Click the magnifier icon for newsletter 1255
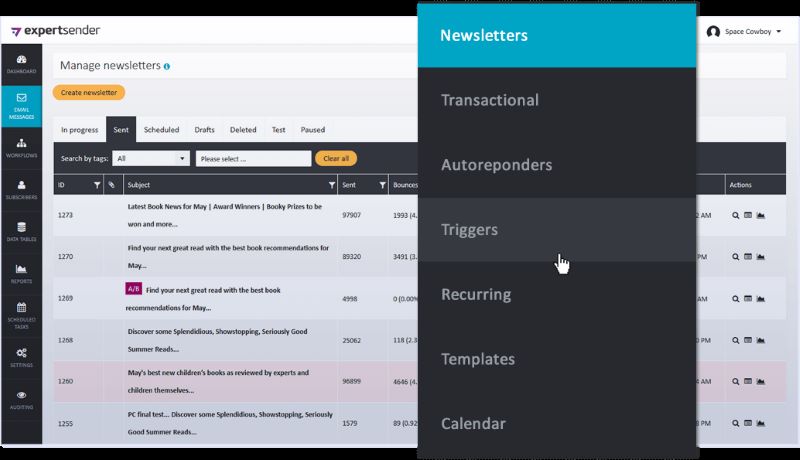 (x=735, y=423)
